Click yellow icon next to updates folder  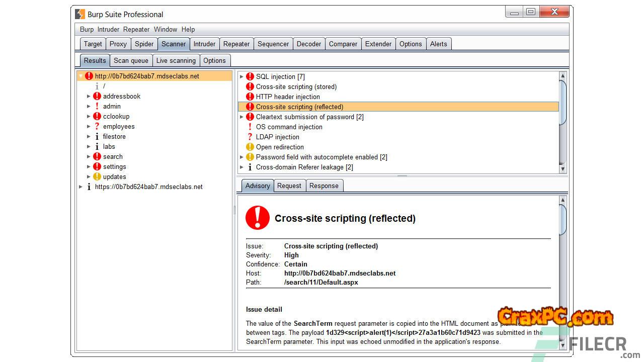[x=97, y=176]
